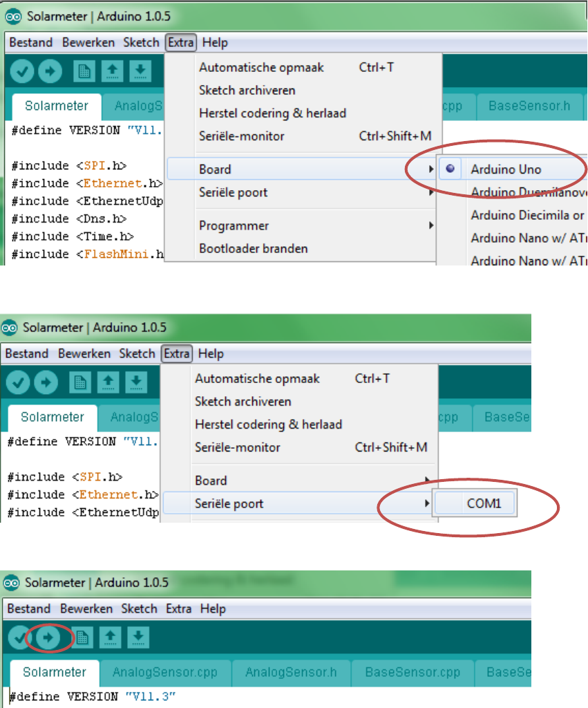Expand Board submenu arrow in top window
The image size is (588, 708).
pyautogui.click(x=431, y=169)
